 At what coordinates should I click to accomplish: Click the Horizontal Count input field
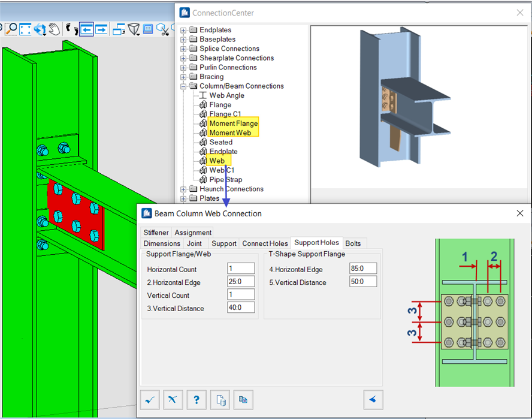point(241,269)
